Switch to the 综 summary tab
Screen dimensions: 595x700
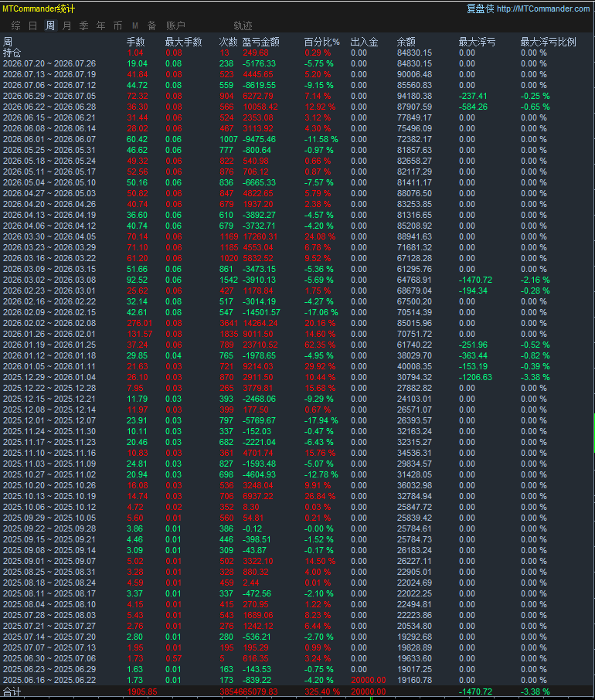(15, 26)
